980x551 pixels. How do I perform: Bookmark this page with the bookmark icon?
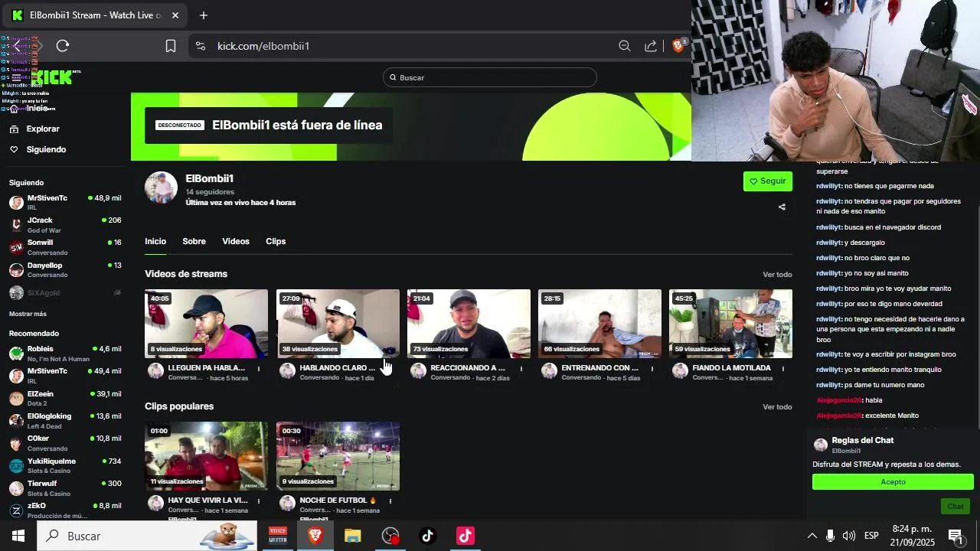point(171,46)
